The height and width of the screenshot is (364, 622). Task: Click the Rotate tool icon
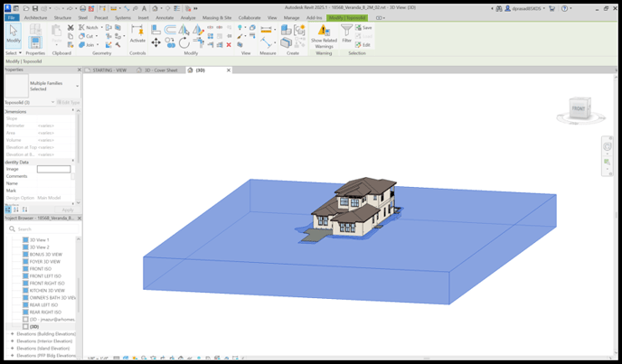coord(184,42)
